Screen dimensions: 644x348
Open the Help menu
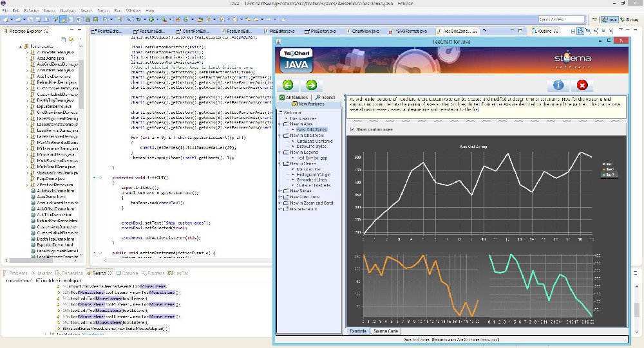150,10
